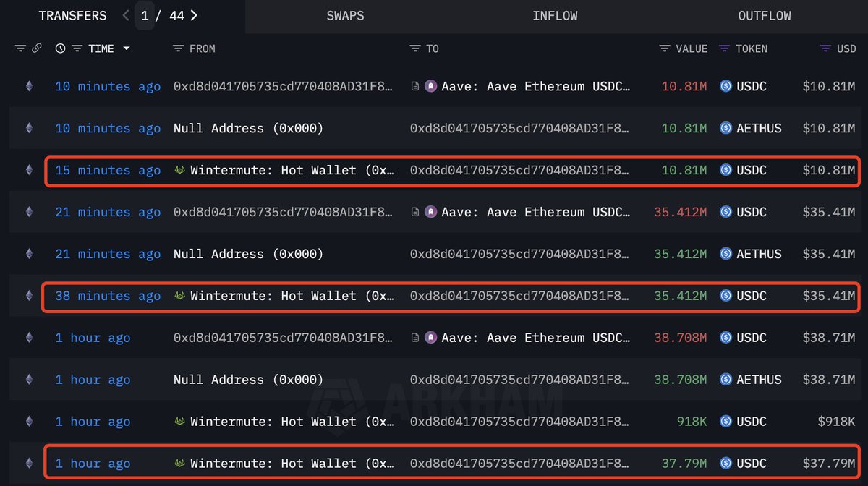Switch to the SWAPS tab
This screenshot has height=486, width=868.
pyautogui.click(x=346, y=16)
